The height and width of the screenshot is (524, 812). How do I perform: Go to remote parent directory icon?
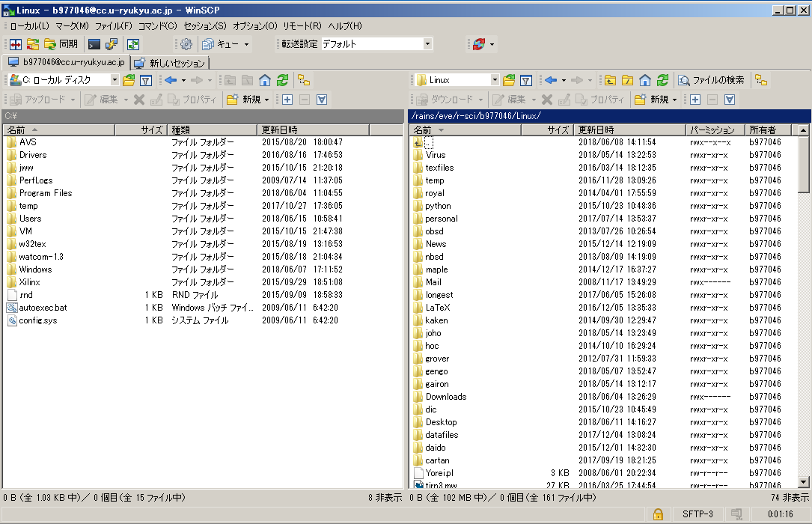click(x=610, y=80)
